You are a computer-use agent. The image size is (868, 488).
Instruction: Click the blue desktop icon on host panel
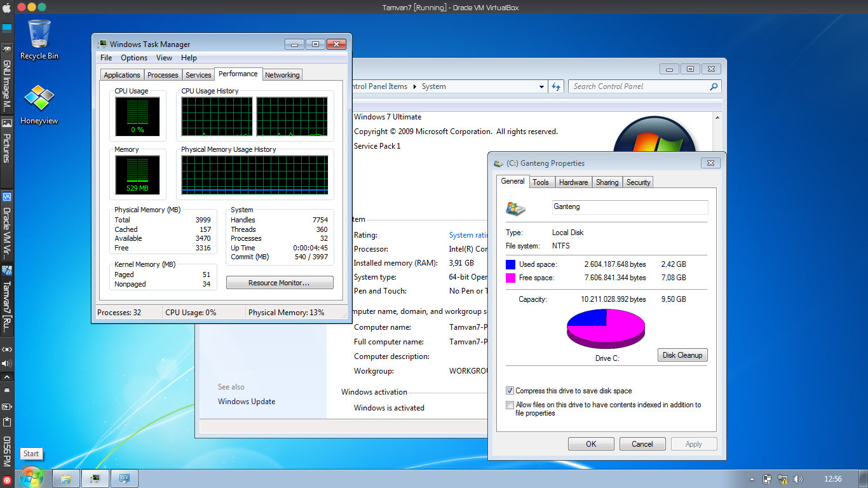7,28
